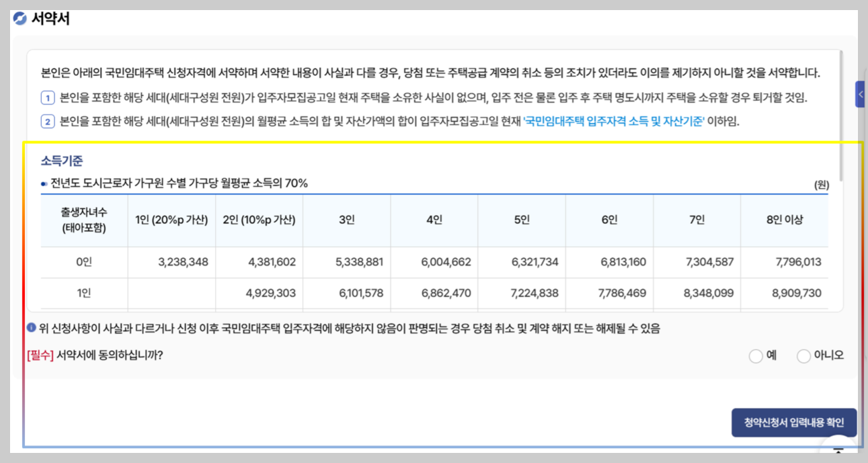868x463 pixels.
Task: Click the blue side panel expander tab
Action: pyautogui.click(x=860, y=94)
